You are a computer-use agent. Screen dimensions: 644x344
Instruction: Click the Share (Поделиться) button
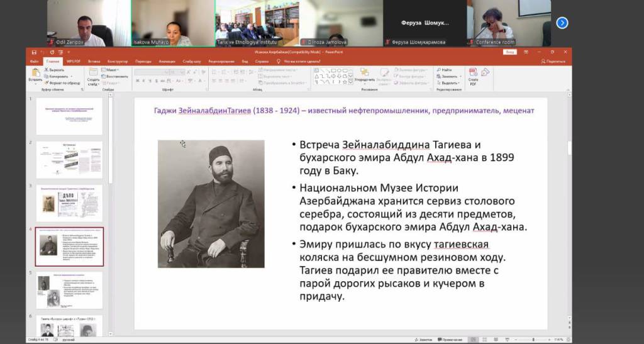(x=553, y=62)
